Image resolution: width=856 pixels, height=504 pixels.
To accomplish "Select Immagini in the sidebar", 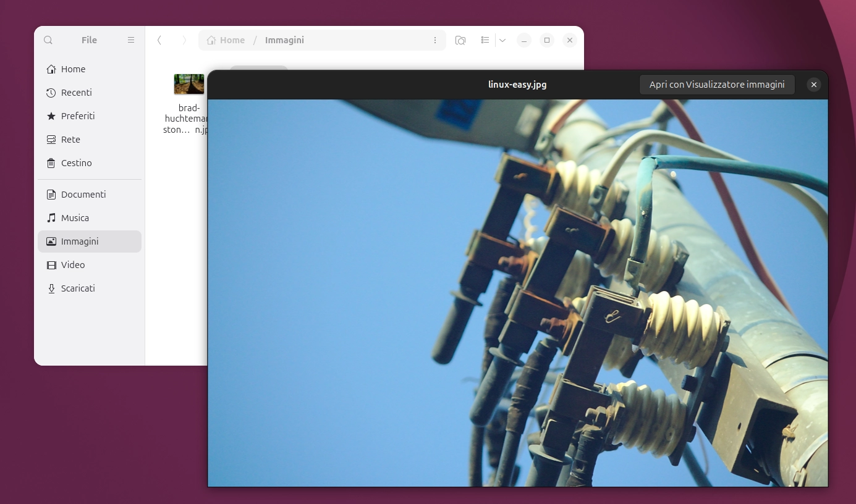I will coord(90,241).
